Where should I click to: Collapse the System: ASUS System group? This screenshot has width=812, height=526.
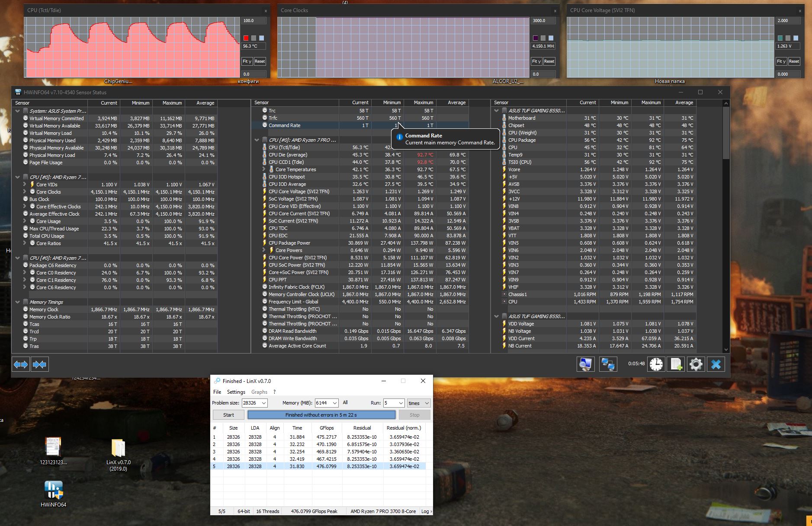click(18, 111)
